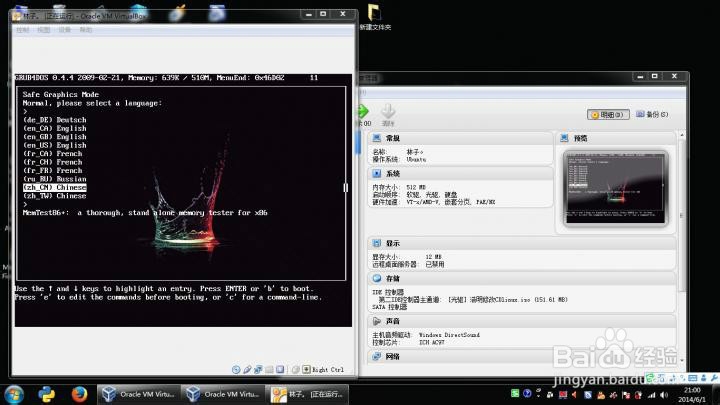720x405 pixels.
Task: Click the highlighted (zh_CN) Chinese entry
Action: 55,187
